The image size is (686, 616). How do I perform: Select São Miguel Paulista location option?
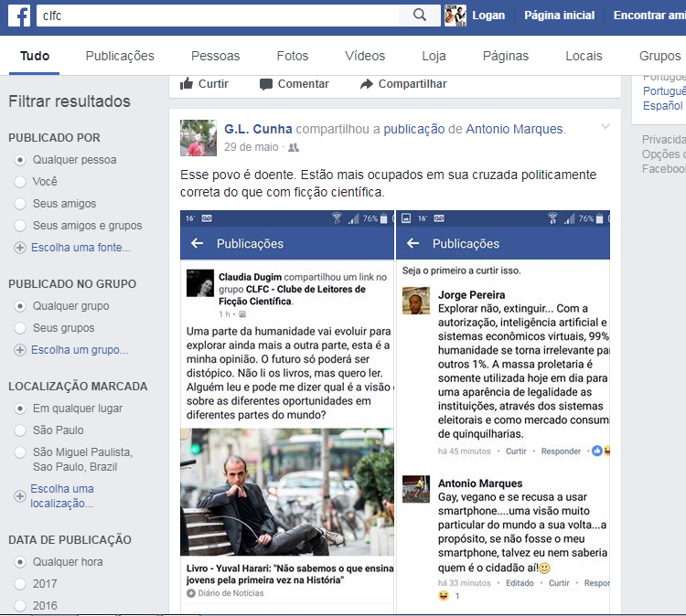(20, 452)
